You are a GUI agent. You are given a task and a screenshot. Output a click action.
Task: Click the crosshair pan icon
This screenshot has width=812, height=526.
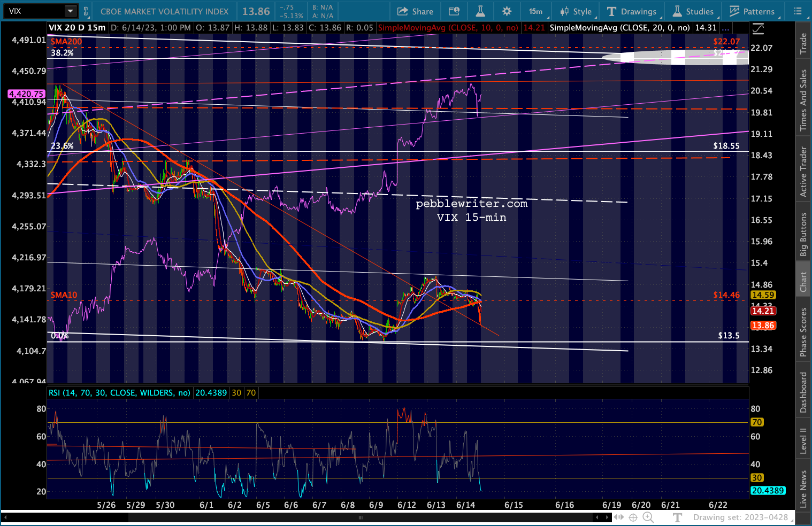click(633, 517)
